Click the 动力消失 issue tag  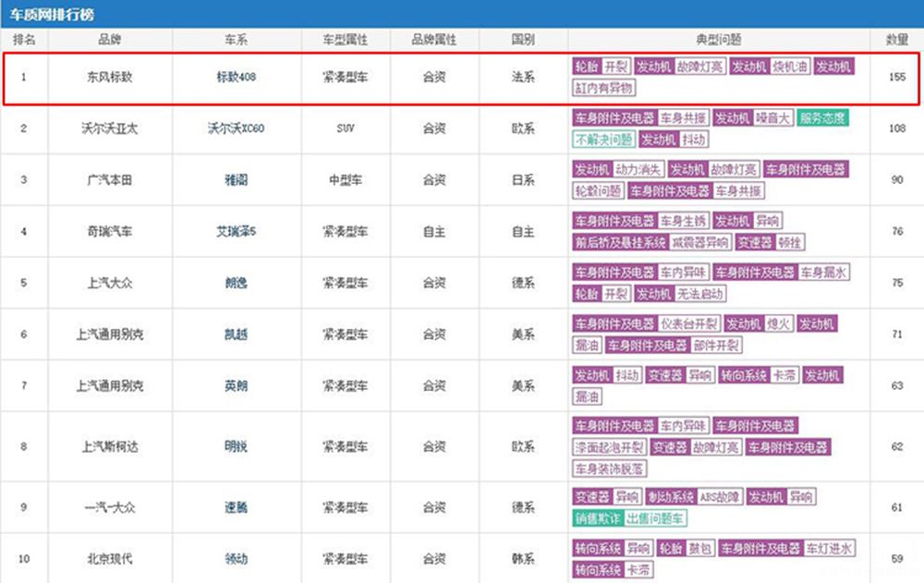(638, 170)
